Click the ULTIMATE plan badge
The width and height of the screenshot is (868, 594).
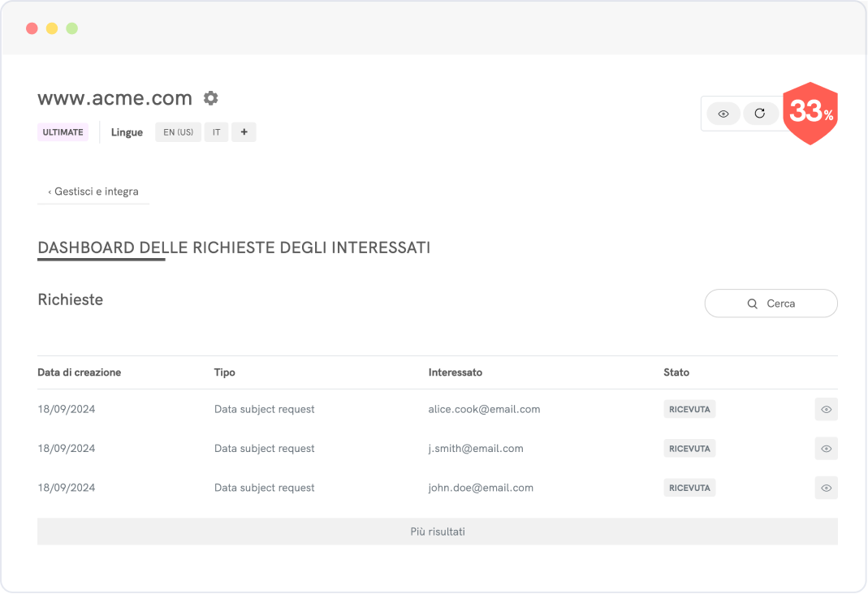click(63, 132)
